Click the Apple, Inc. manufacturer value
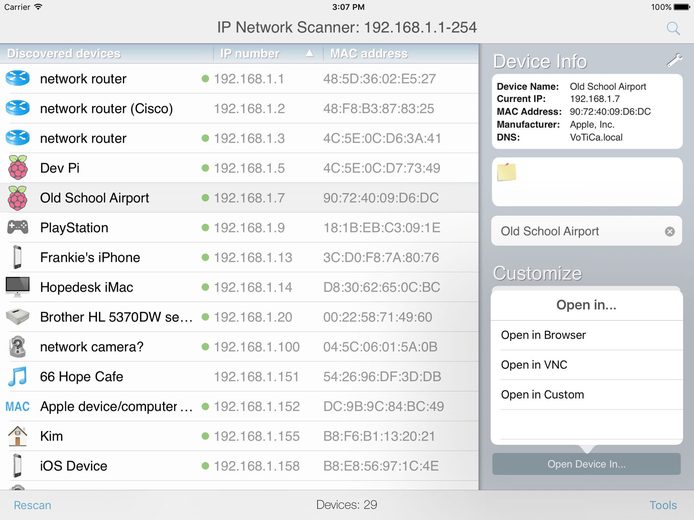This screenshot has height=520, width=694. click(x=592, y=124)
